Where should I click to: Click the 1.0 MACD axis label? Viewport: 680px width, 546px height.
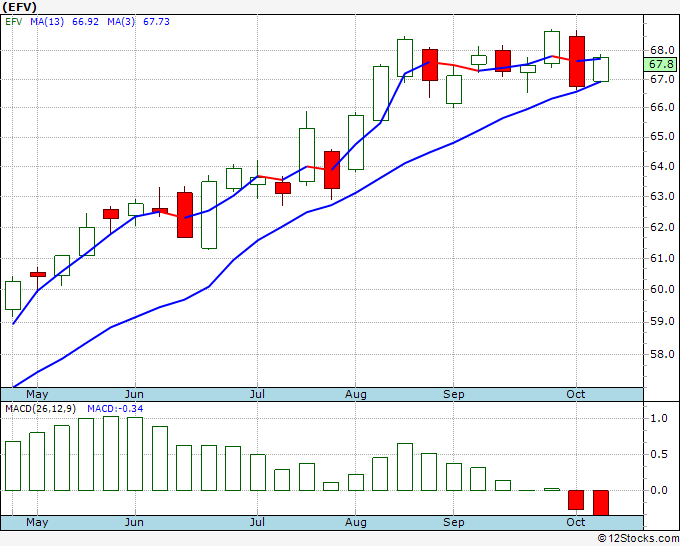pyautogui.click(x=659, y=418)
